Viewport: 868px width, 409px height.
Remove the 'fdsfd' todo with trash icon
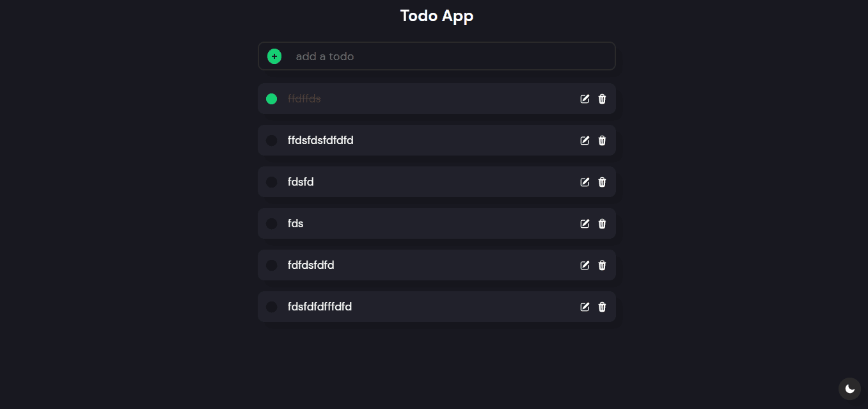[x=602, y=182]
